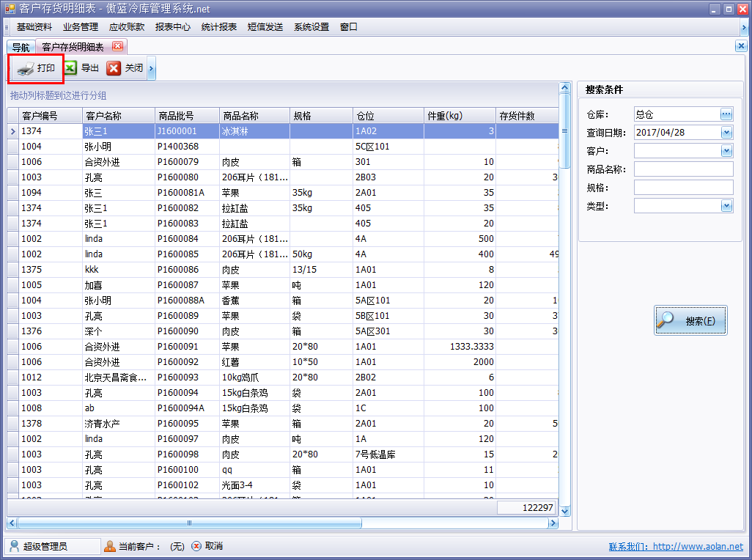The height and width of the screenshot is (560, 752).
Task: Click the Excel 导出 export icon
Action: point(70,67)
